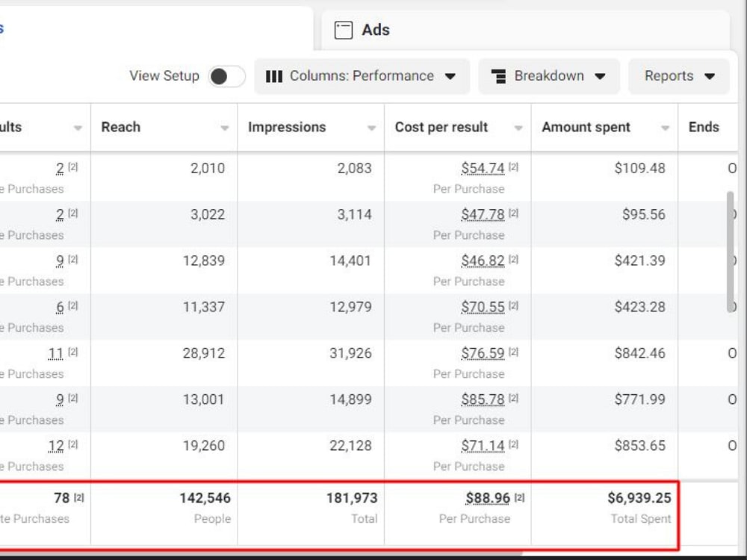Click the Ends column header
This screenshot has width=747, height=560.
704,127
